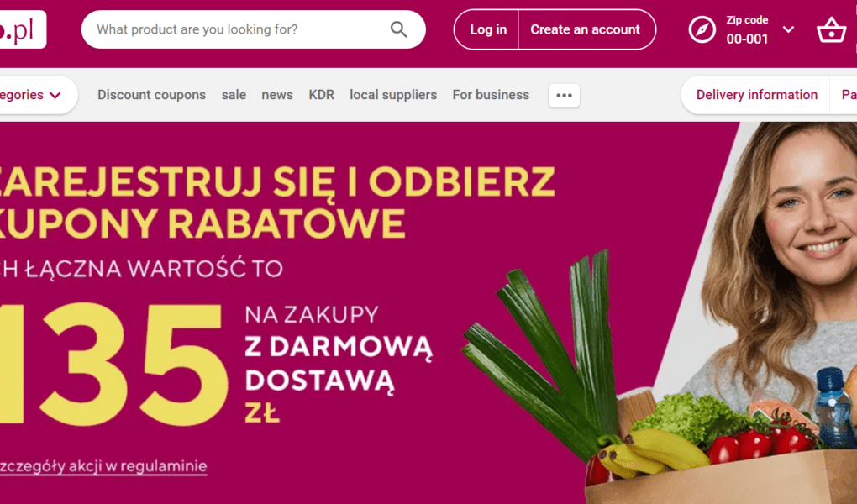The height and width of the screenshot is (504, 857).
Task: Open local suppliers page
Action: pyautogui.click(x=393, y=95)
